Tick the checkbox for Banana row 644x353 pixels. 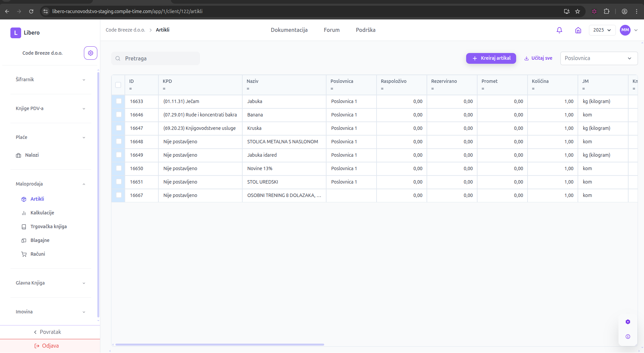tap(119, 114)
